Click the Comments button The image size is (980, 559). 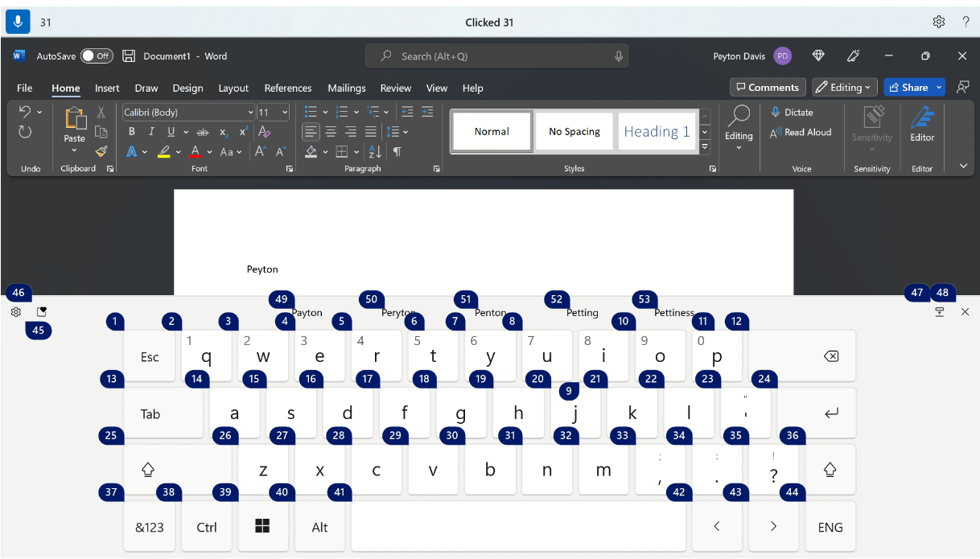tap(766, 88)
